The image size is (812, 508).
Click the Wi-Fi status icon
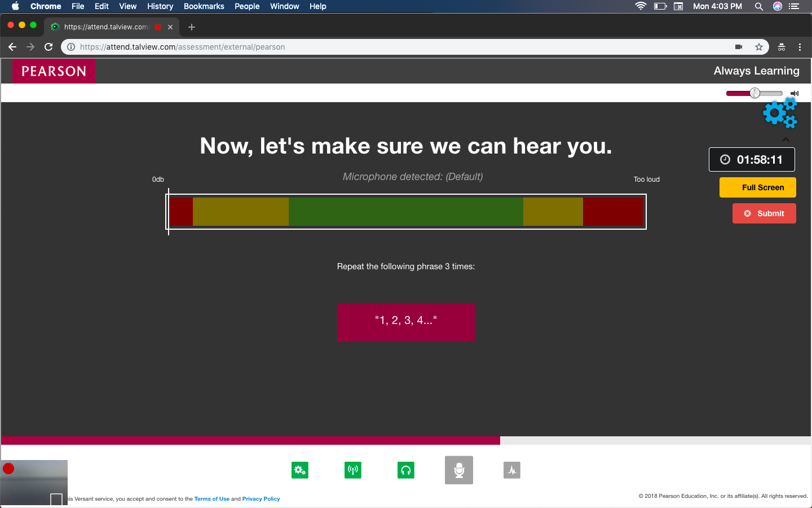641,6
